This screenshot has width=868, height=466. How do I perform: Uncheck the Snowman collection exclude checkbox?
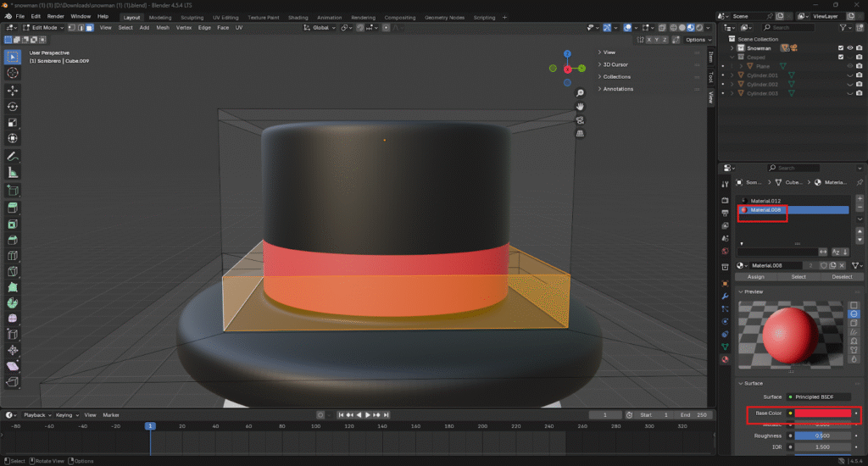tap(840, 48)
